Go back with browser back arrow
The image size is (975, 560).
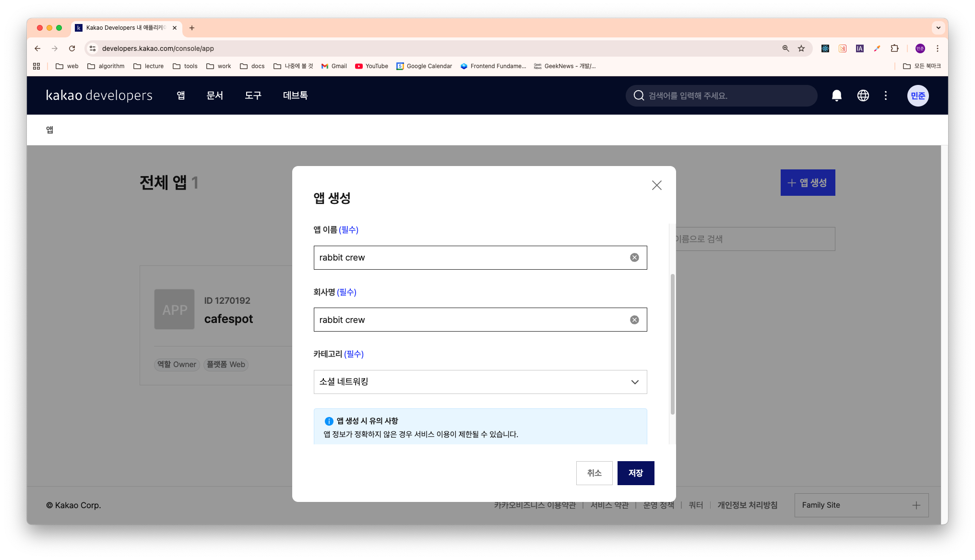37,48
